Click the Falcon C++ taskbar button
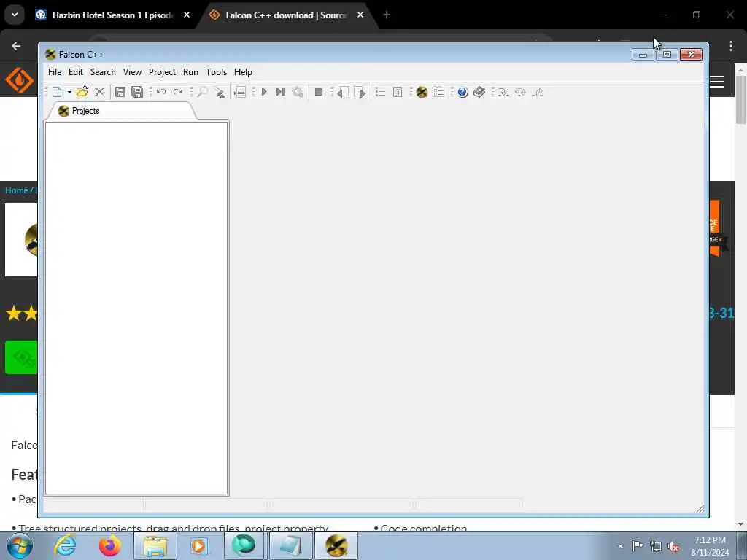This screenshot has width=747, height=560. click(336, 545)
